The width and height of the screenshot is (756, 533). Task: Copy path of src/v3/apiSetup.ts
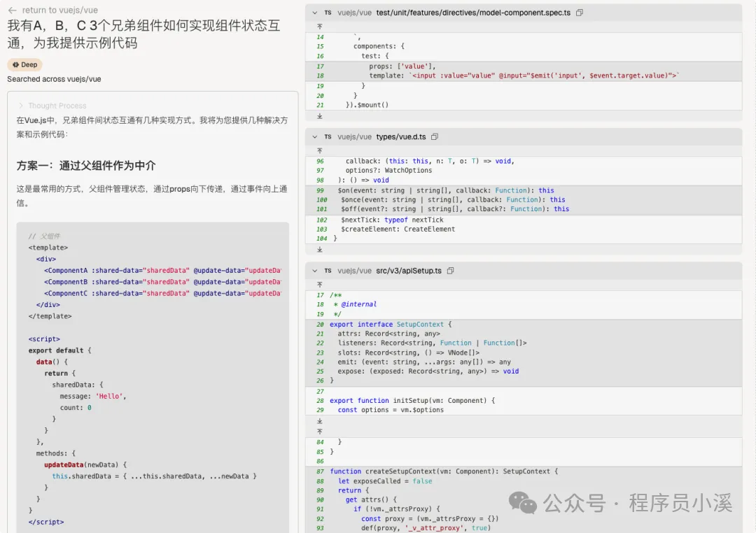450,271
